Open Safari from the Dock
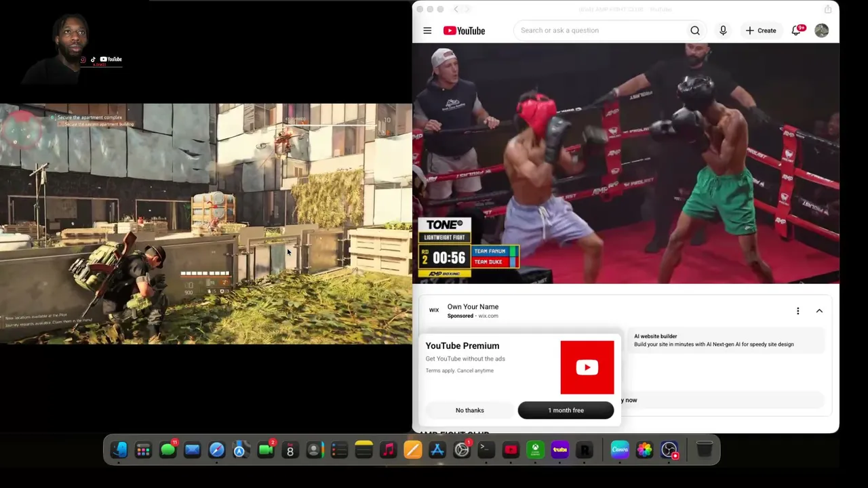 coord(216,449)
